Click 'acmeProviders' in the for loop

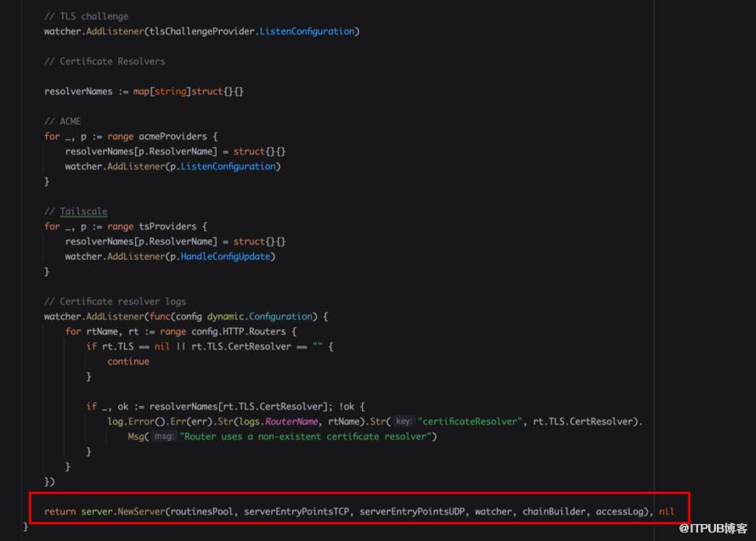tap(172, 137)
